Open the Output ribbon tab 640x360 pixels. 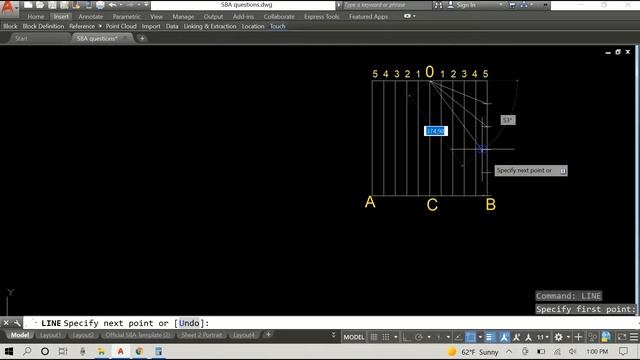click(x=213, y=17)
